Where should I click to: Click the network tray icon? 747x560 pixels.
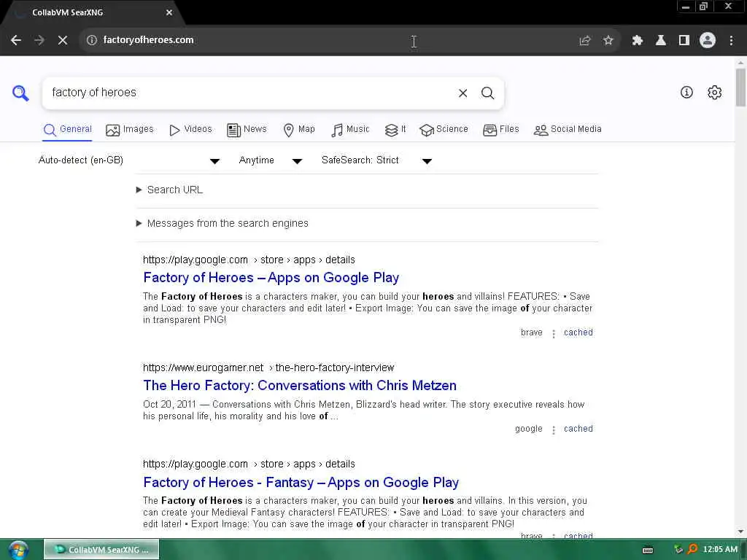pos(678,549)
